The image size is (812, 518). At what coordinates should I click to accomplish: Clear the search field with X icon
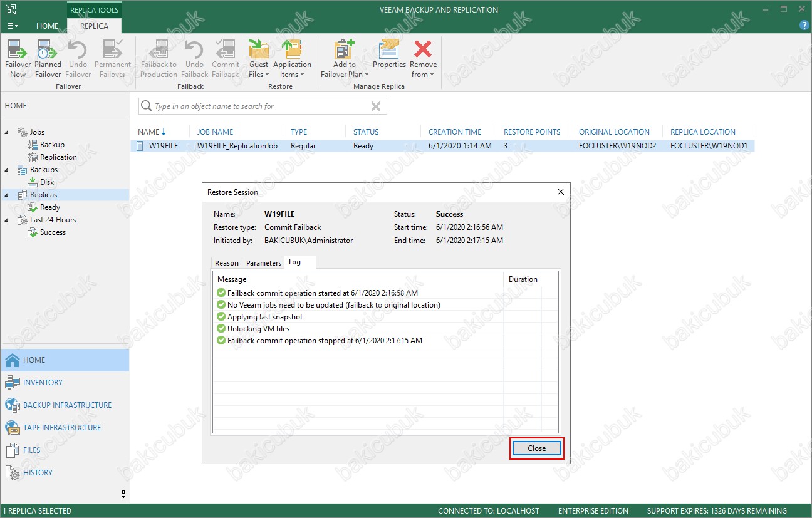pyautogui.click(x=376, y=106)
